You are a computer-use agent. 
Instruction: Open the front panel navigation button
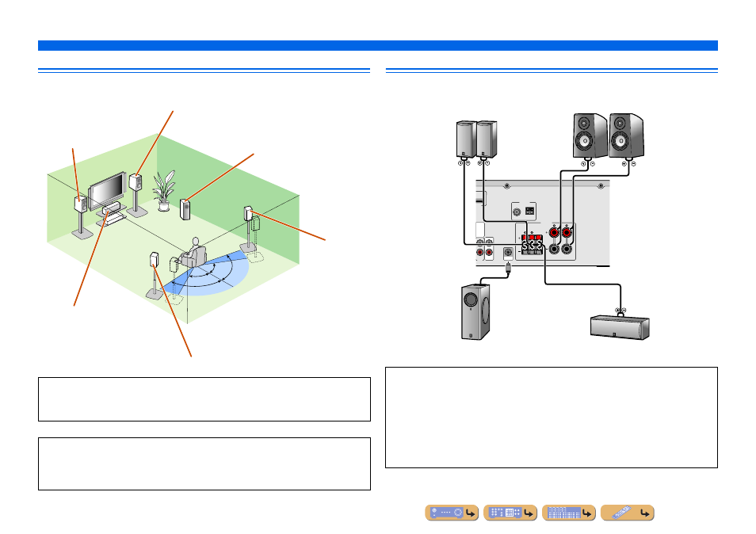(x=452, y=513)
